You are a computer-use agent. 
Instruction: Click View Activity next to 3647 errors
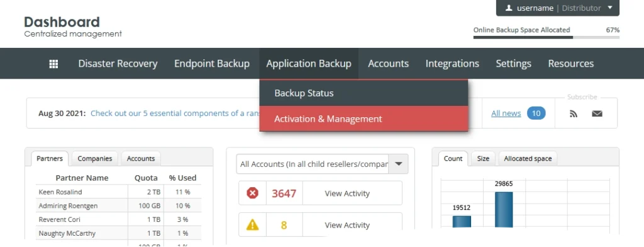(347, 193)
